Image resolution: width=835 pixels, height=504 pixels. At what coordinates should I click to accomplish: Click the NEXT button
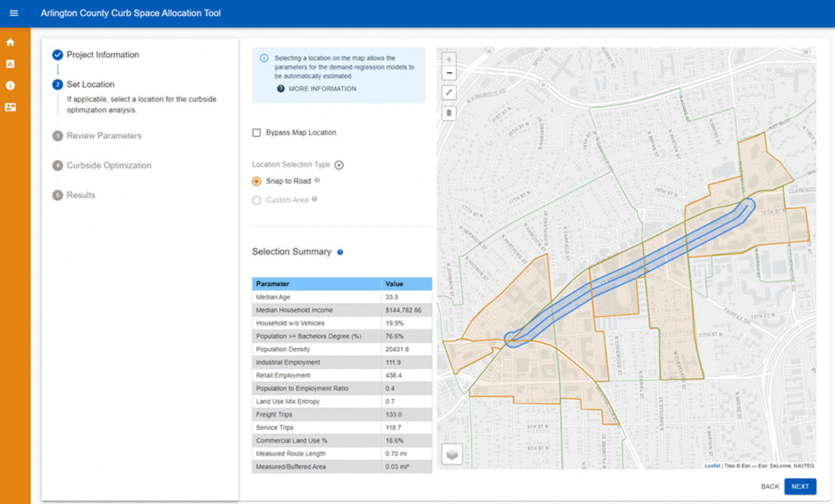click(800, 487)
